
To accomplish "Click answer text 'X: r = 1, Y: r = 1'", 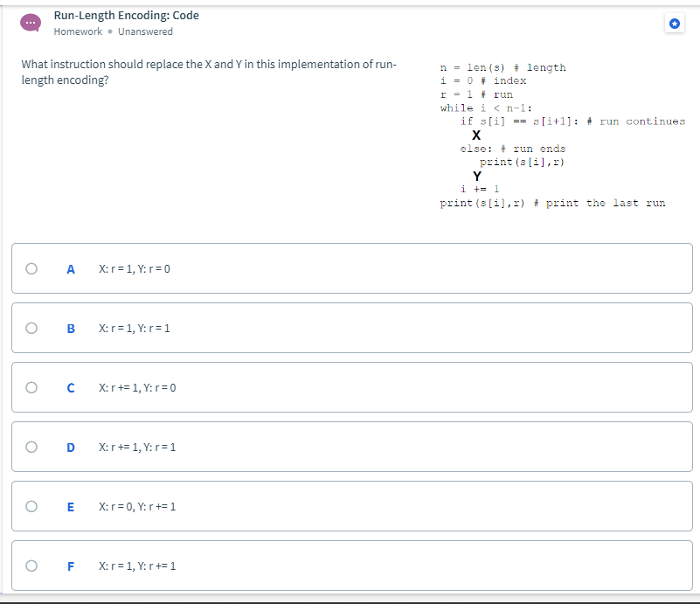I will click(135, 329).
